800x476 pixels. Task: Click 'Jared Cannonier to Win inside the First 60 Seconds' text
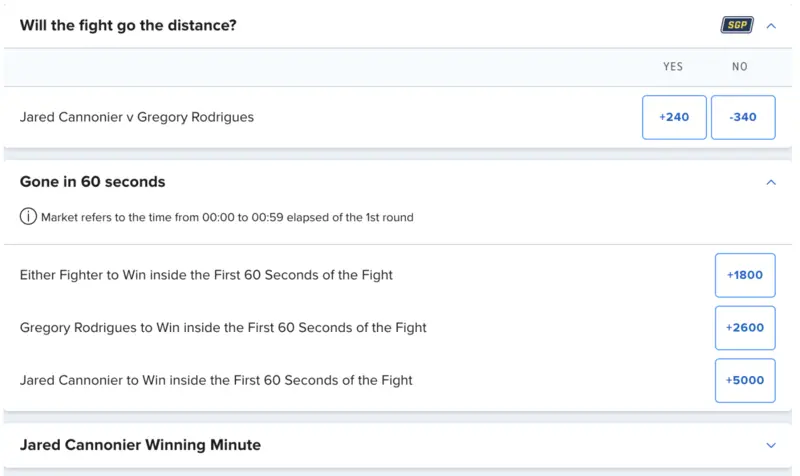pyautogui.click(x=216, y=380)
